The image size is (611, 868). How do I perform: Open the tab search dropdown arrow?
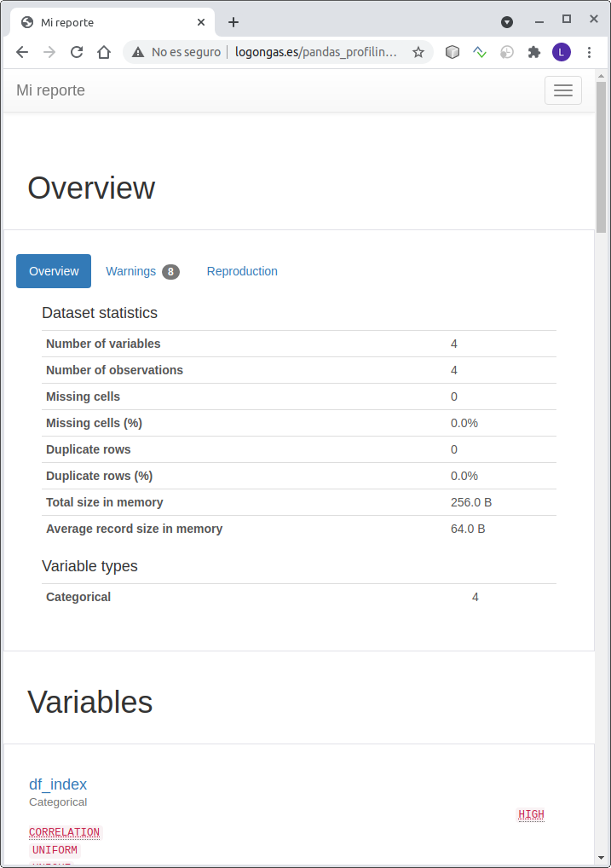[507, 21]
